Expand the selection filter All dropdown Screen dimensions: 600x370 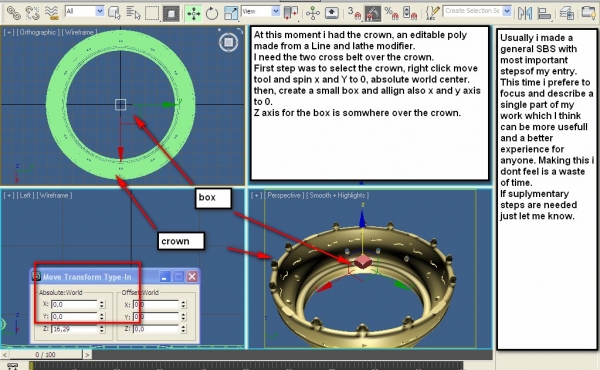(x=84, y=11)
